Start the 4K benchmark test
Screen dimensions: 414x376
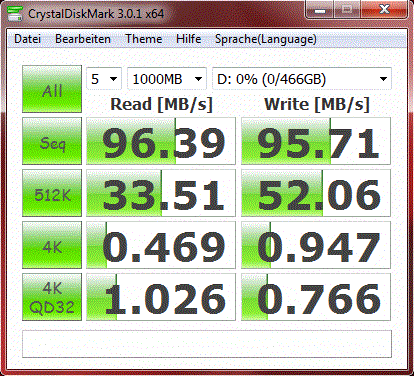click(x=52, y=245)
